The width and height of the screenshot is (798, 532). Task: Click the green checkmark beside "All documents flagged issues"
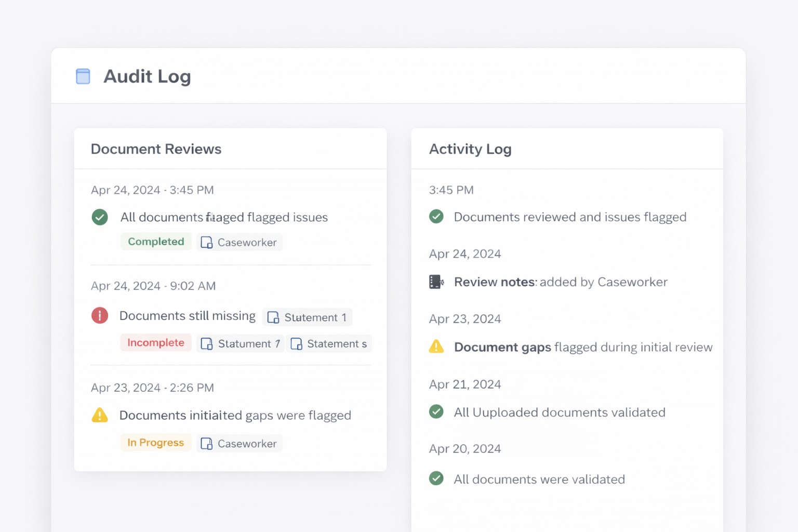tap(100, 217)
